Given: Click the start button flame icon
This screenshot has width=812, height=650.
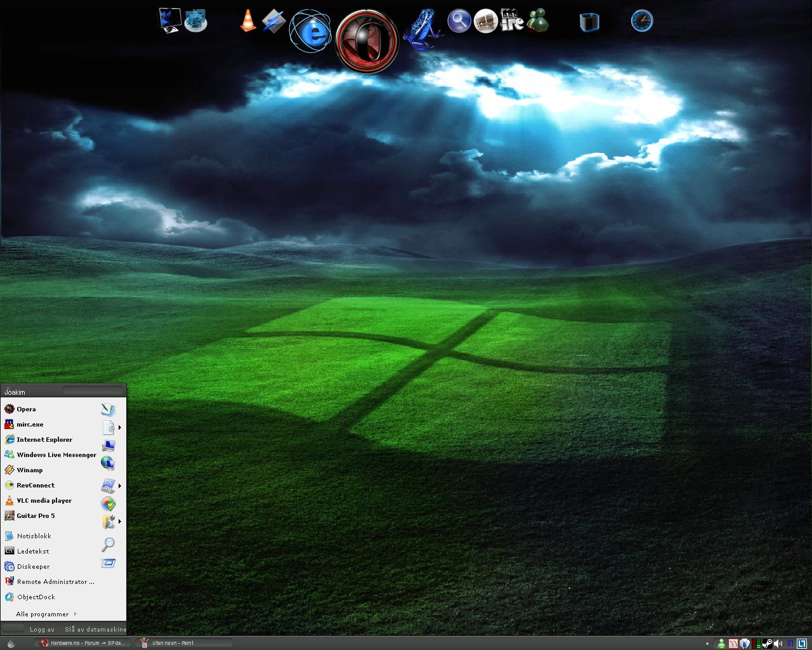Looking at the screenshot, I should pyautogui.click(x=11, y=643).
